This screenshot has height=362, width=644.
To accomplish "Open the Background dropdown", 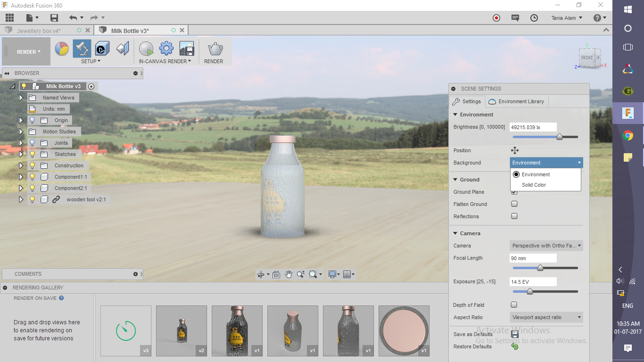I will (x=546, y=163).
